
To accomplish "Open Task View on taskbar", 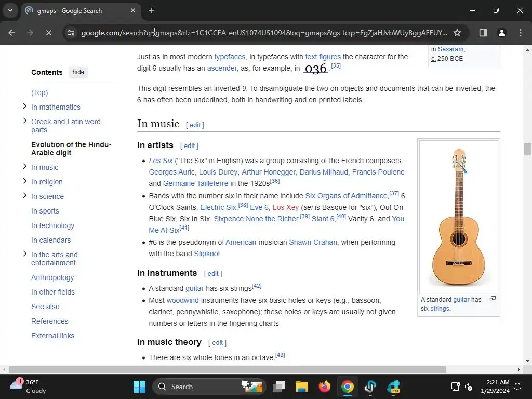I will click(279, 387).
